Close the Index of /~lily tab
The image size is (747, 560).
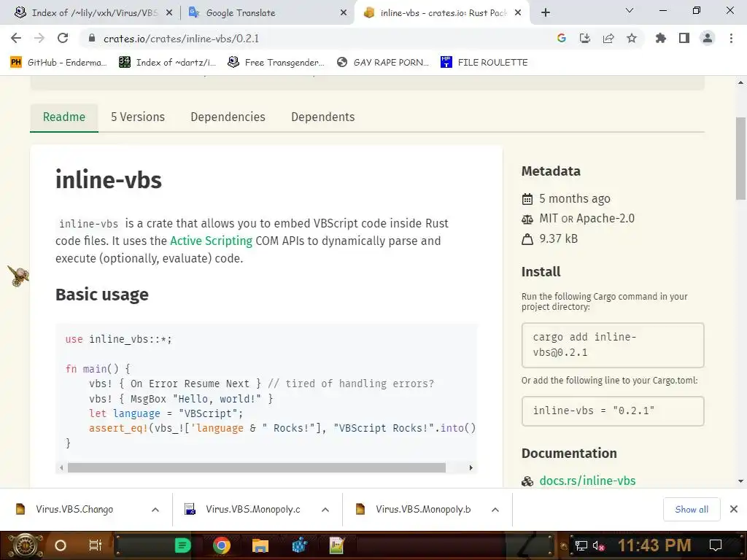169,13
